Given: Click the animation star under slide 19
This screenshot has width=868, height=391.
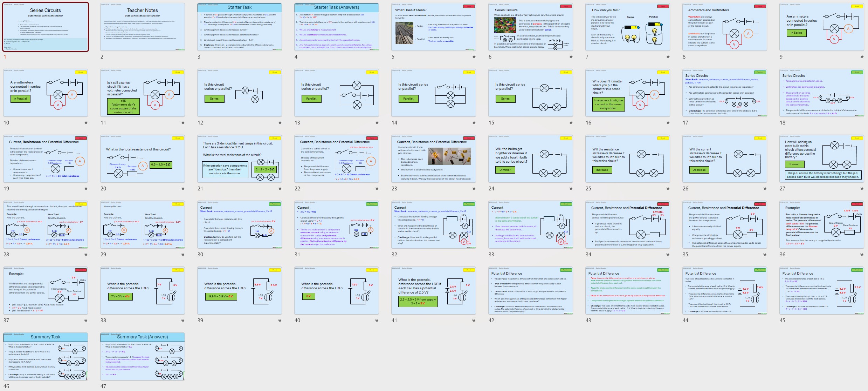Looking at the screenshot, I should coord(85,189).
